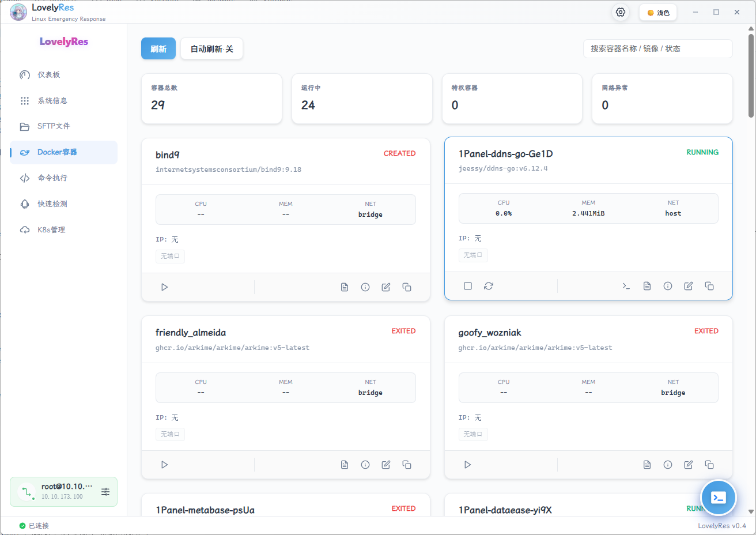Click the 特权容器 0 stat card
This screenshot has width=756, height=535.
tap(512, 99)
